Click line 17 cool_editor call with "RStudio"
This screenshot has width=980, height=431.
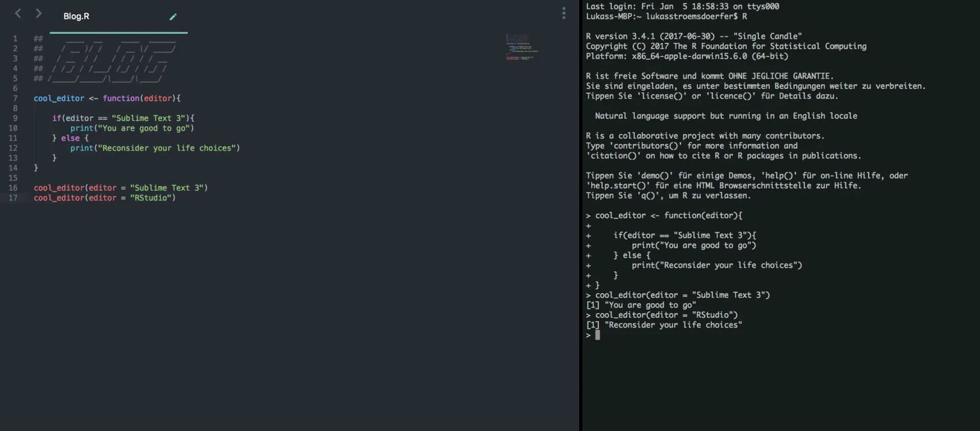pos(105,198)
